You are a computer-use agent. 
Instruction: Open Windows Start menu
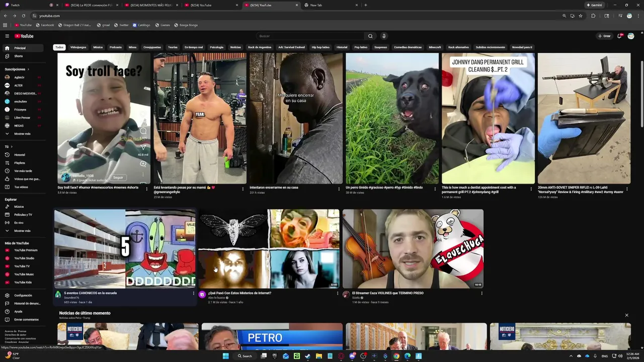(x=226, y=356)
